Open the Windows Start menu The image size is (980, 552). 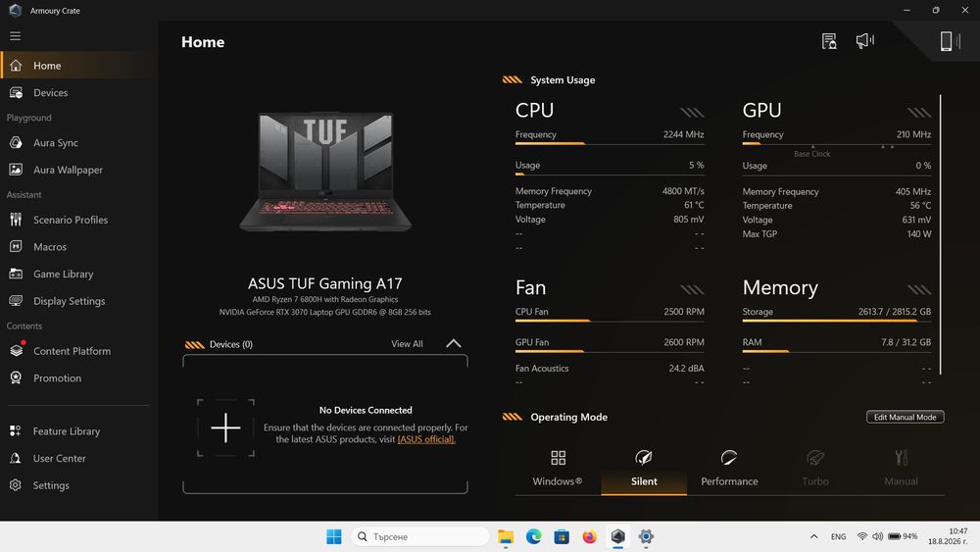pyautogui.click(x=334, y=536)
